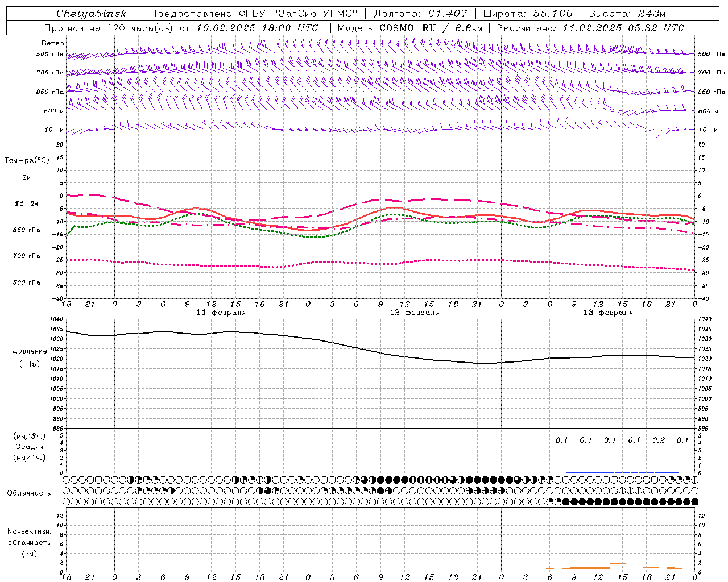Image resolution: width=728 pixels, height=582 pixels.
Task: Click the '12 февраля' date label
Action: click(415, 313)
